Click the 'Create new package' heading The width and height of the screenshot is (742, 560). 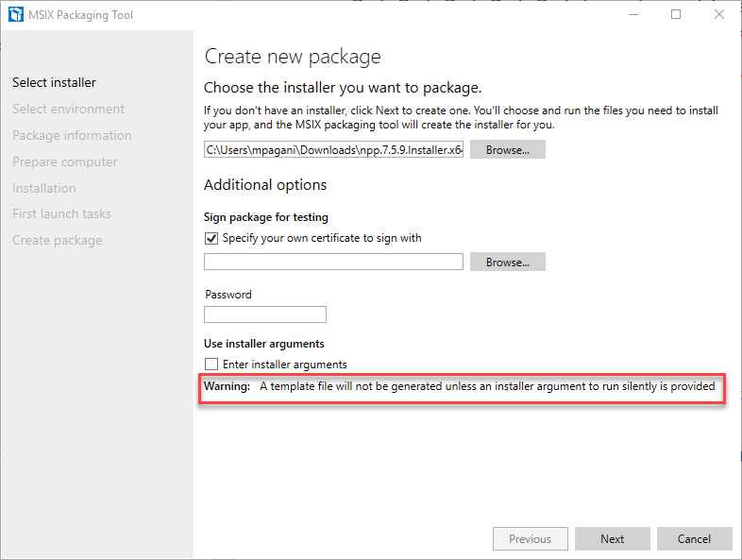click(293, 57)
